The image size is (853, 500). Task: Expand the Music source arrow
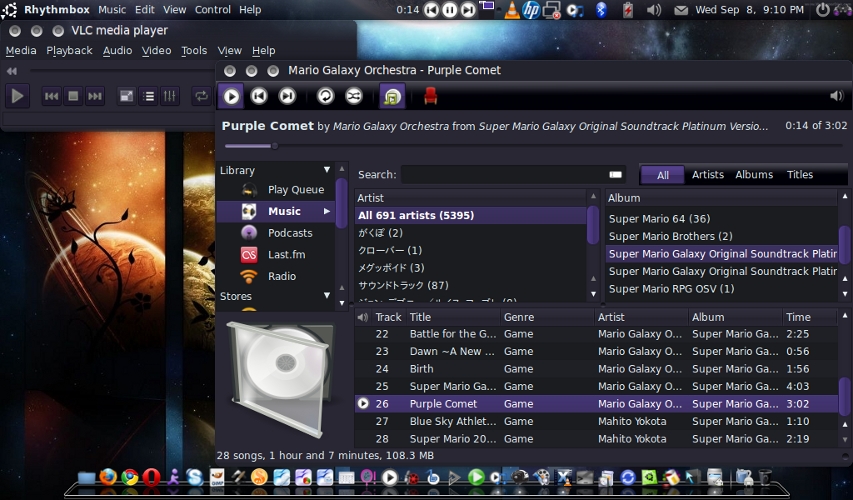click(326, 211)
